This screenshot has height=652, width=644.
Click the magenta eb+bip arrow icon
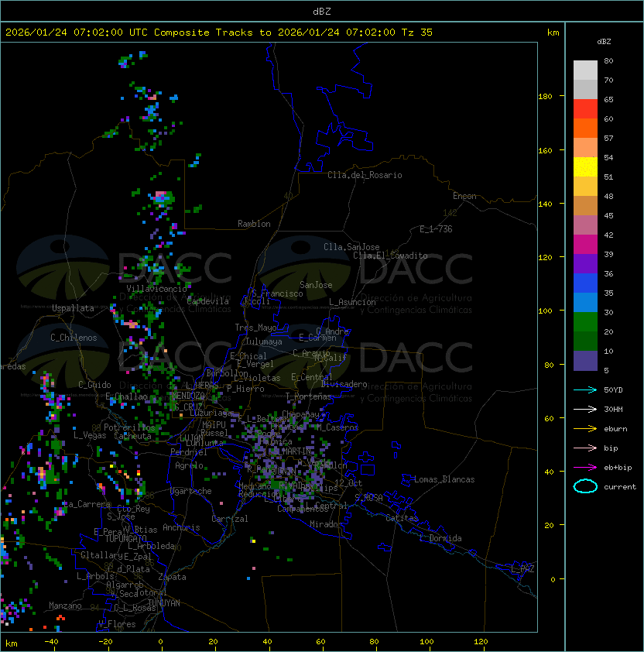click(x=585, y=468)
